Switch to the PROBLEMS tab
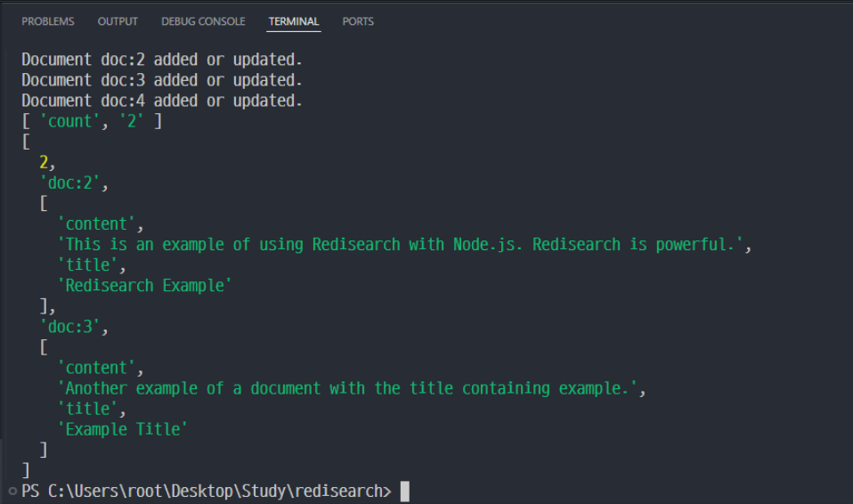The height and width of the screenshot is (504, 853). [x=48, y=21]
